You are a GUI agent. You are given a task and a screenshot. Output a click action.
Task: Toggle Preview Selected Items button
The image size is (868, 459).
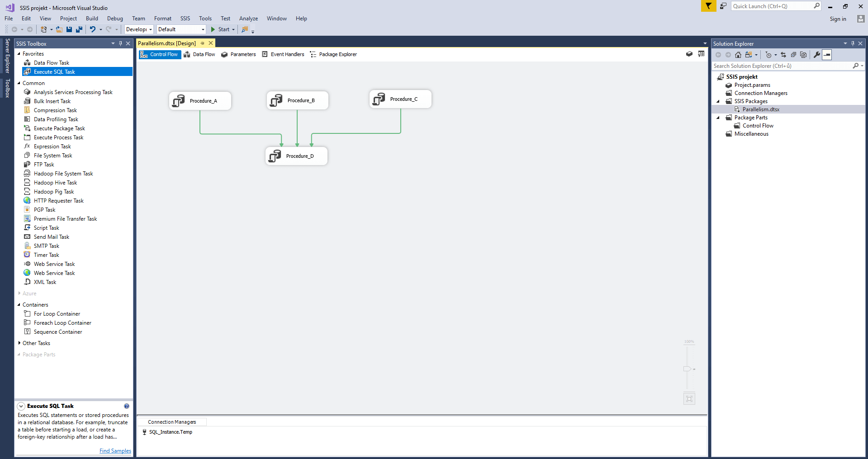pyautogui.click(x=827, y=55)
